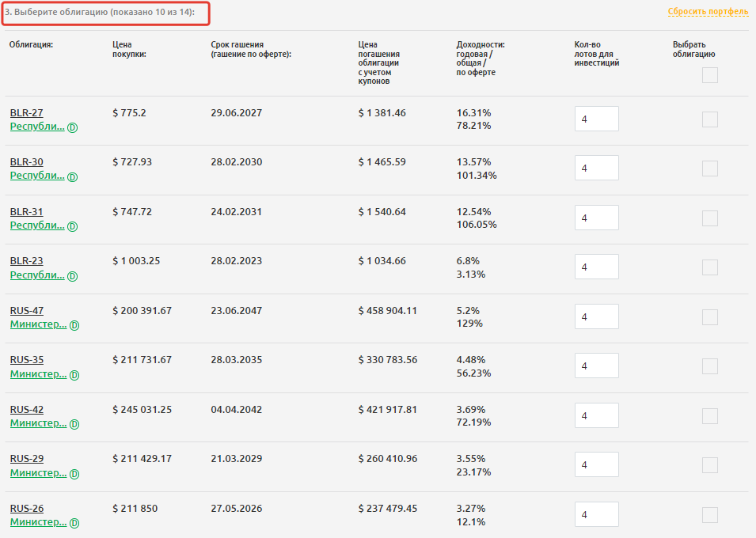756x538 pixels.
Task: Click the lots quantity field for BLR-31
Action: (x=596, y=218)
